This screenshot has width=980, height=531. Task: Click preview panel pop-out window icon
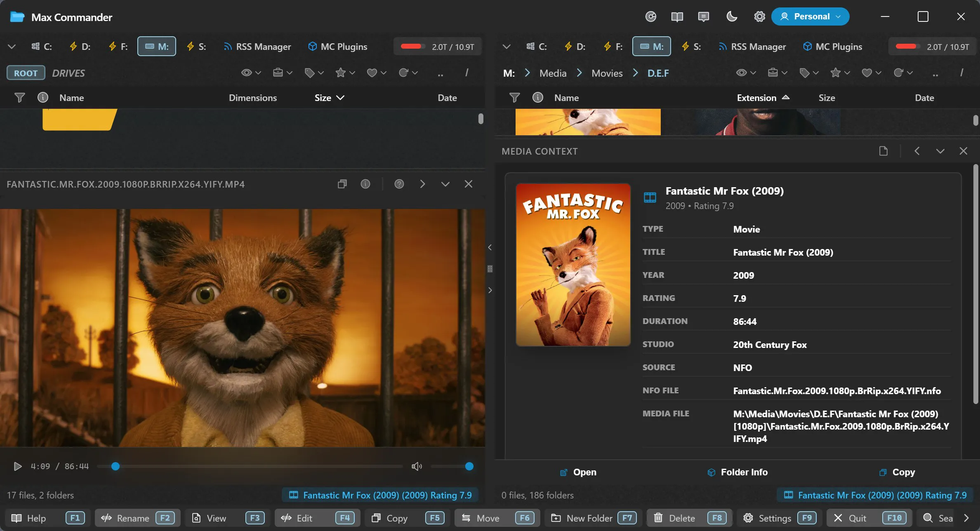pyautogui.click(x=342, y=184)
